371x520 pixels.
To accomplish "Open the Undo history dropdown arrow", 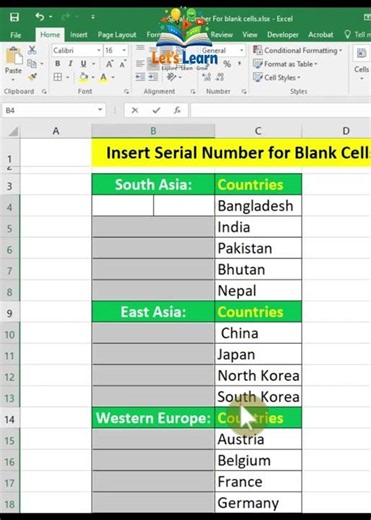I will click(51, 17).
